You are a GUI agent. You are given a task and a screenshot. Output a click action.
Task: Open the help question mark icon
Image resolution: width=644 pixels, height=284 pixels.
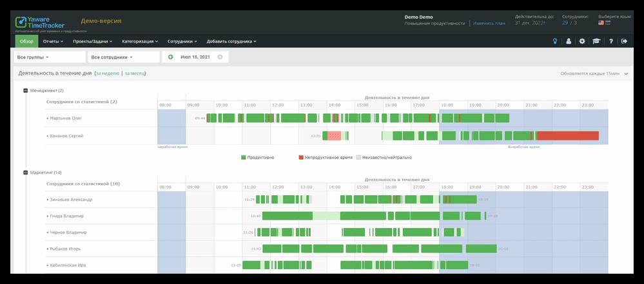(x=611, y=41)
